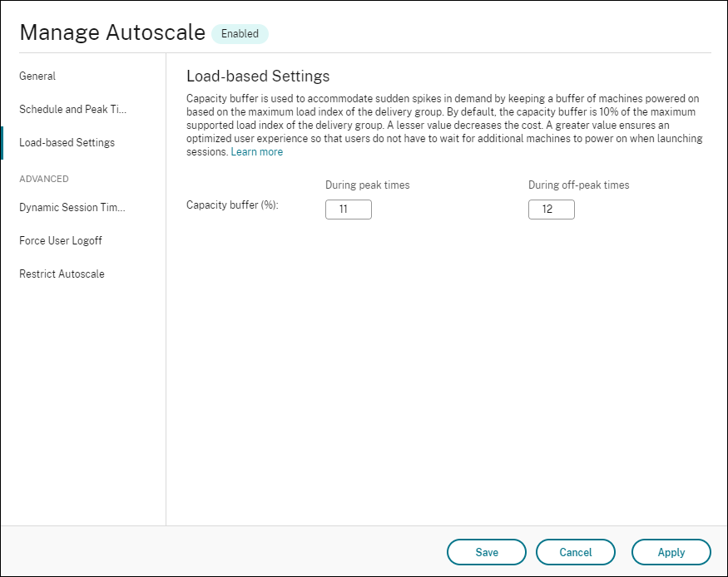Click the Enabled status badge

(240, 33)
